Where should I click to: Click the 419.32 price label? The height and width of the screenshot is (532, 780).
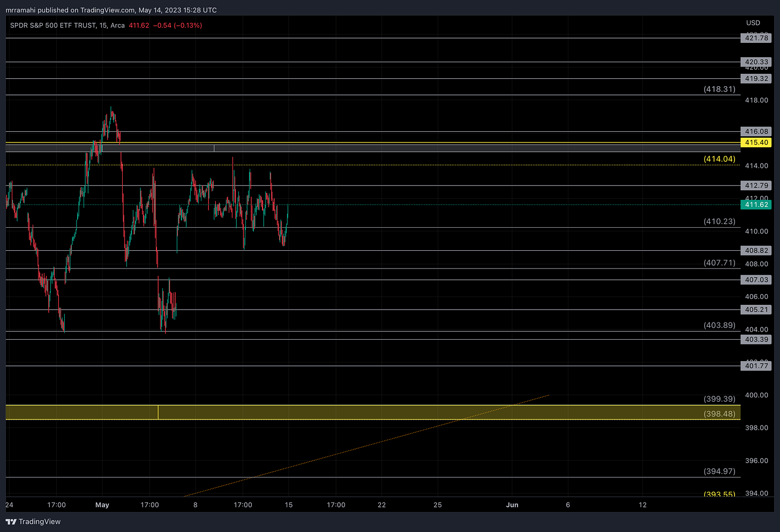pyautogui.click(x=756, y=79)
